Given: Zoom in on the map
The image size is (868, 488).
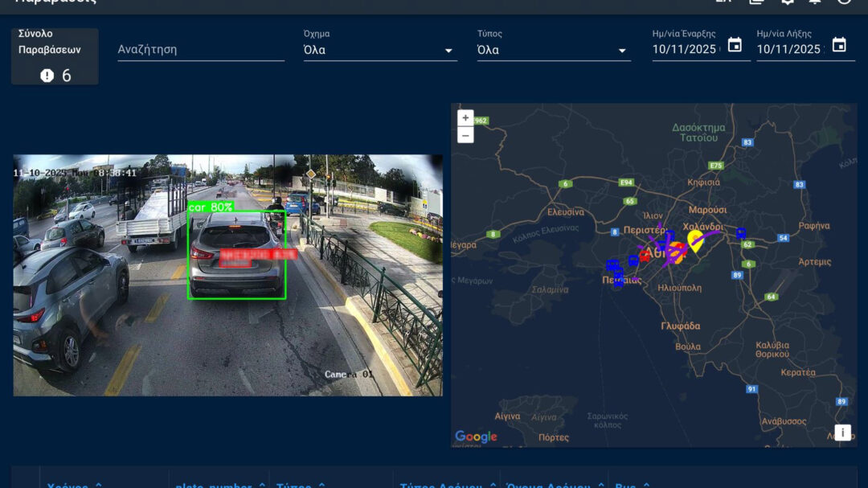Looking at the screenshot, I should (x=465, y=117).
